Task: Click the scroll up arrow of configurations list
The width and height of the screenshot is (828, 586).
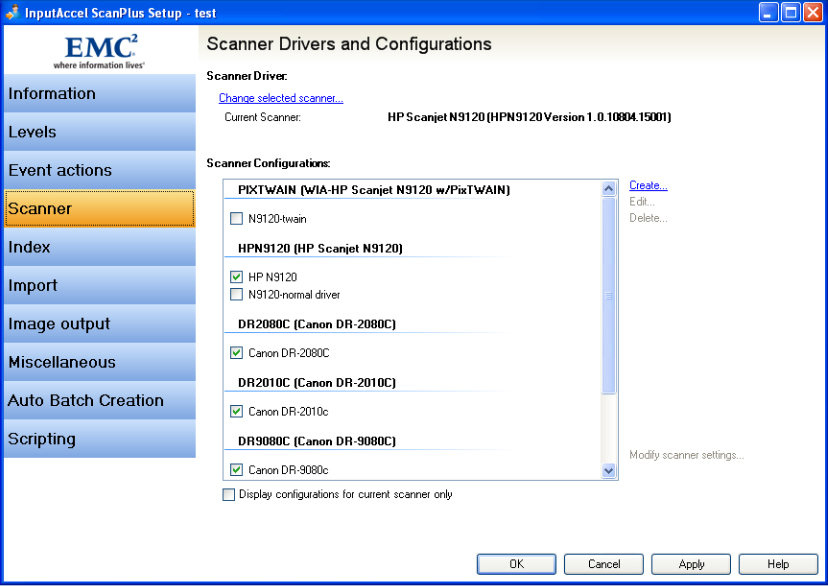Action: tap(609, 188)
